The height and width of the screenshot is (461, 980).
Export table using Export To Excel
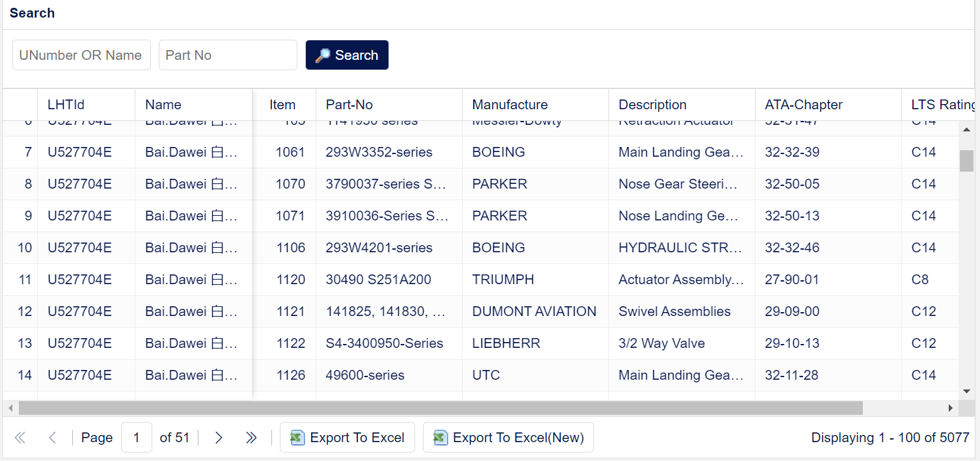pos(347,438)
